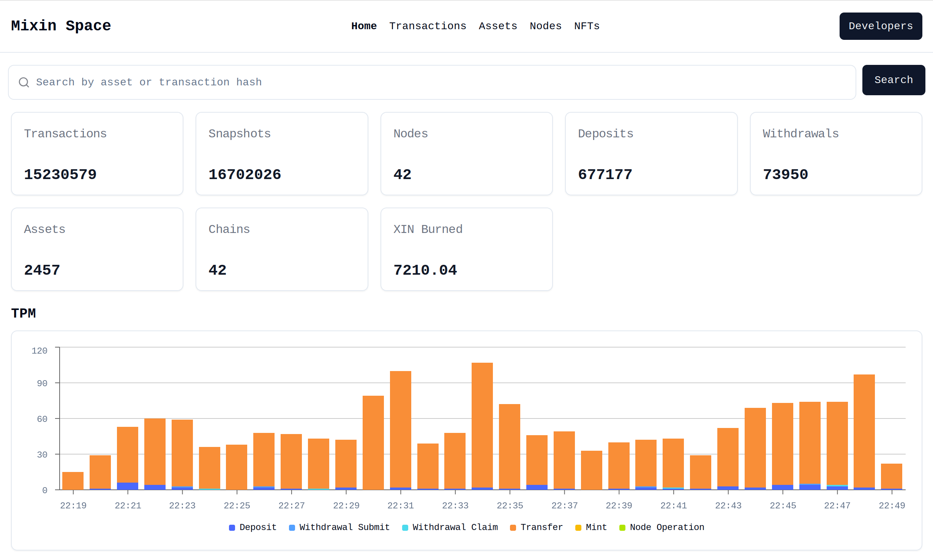The width and height of the screenshot is (933, 560).
Task: Click the Deposits value 677177
Action: point(605,175)
